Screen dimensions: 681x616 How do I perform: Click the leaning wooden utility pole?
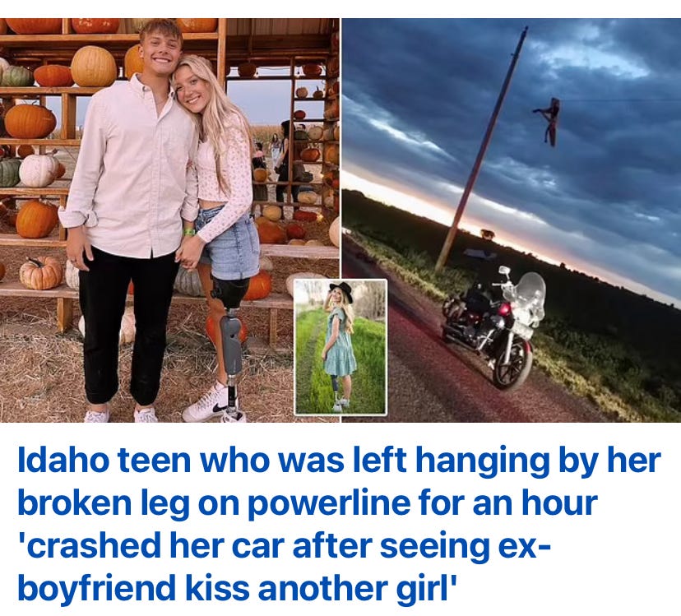click(x=481, y=149)
